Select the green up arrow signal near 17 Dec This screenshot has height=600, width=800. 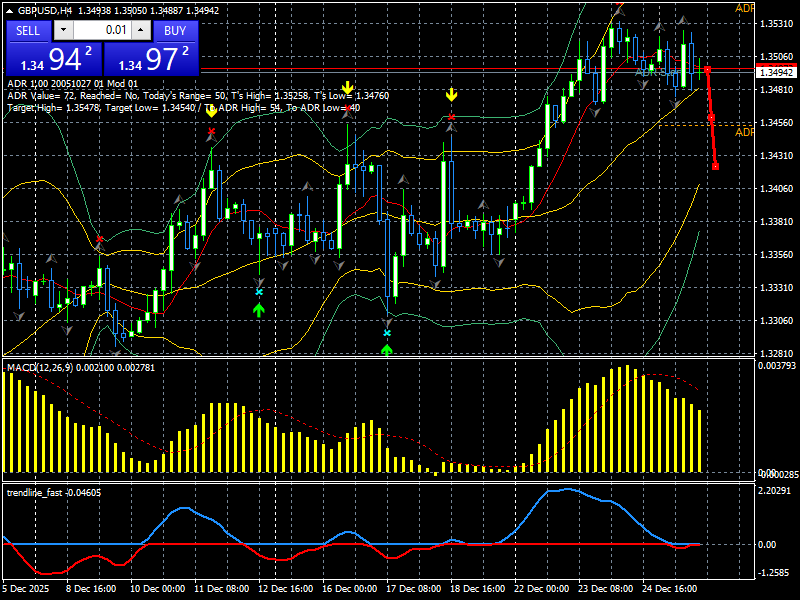[387, 350]
